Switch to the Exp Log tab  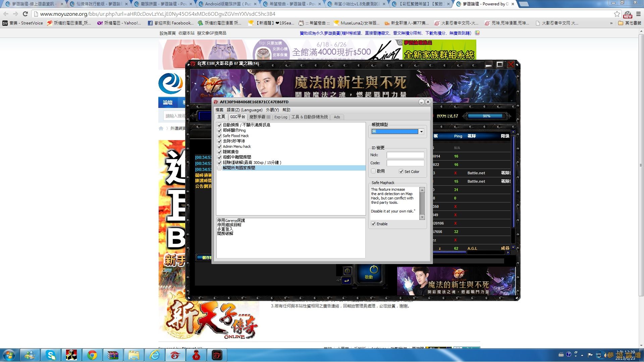click(x=280, y=117)
